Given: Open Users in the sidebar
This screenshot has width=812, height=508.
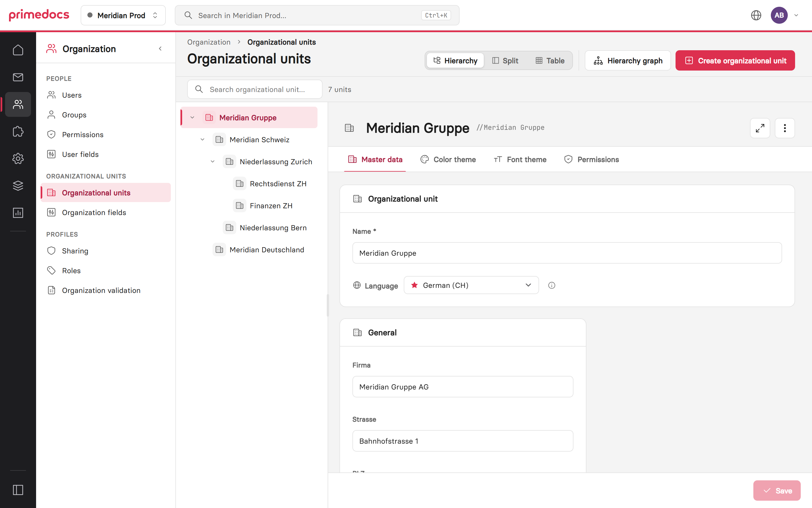Looking at the screenshot, I should click(x=106, y=95).
